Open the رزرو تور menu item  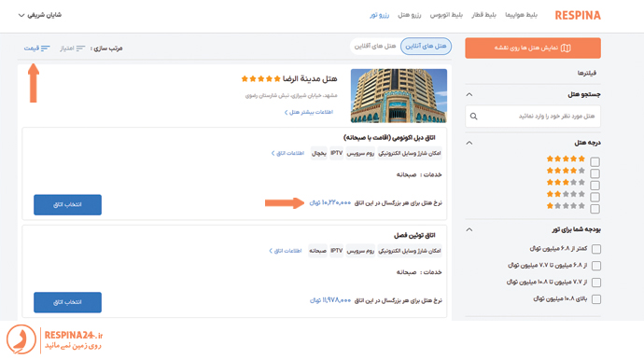pyautogui.click(x=379, y=15)
